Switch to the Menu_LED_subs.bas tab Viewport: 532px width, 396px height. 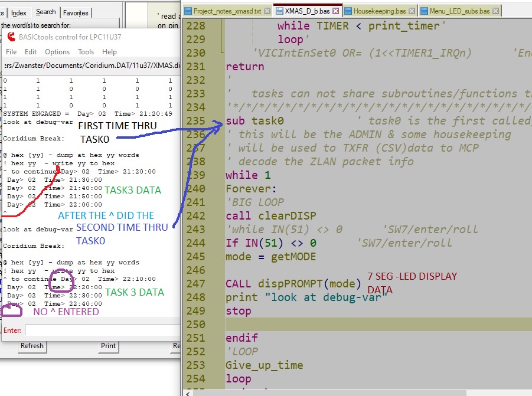[x=459, y=11]
